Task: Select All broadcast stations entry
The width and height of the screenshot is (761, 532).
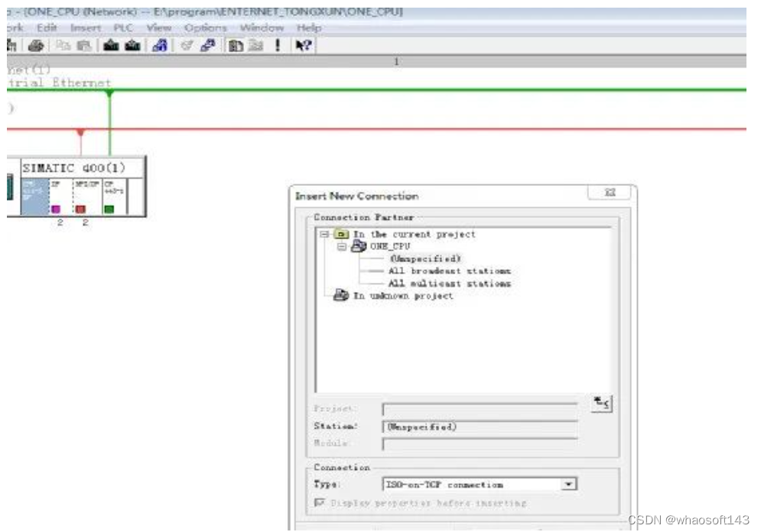Action: 450,271
